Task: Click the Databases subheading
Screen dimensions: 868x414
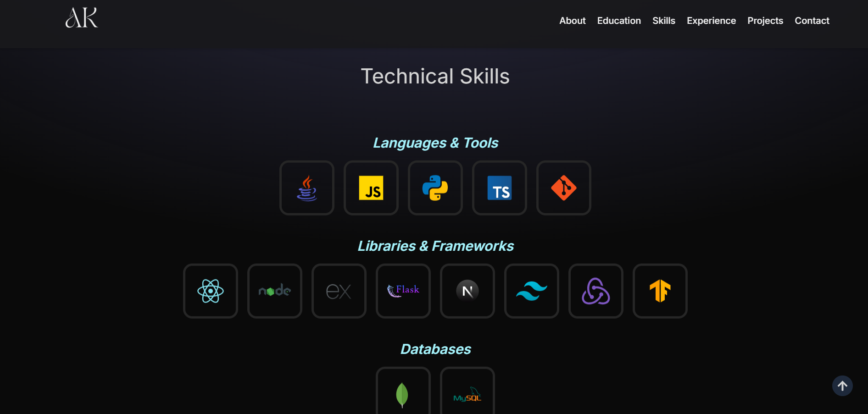Action: click(435, 349)
